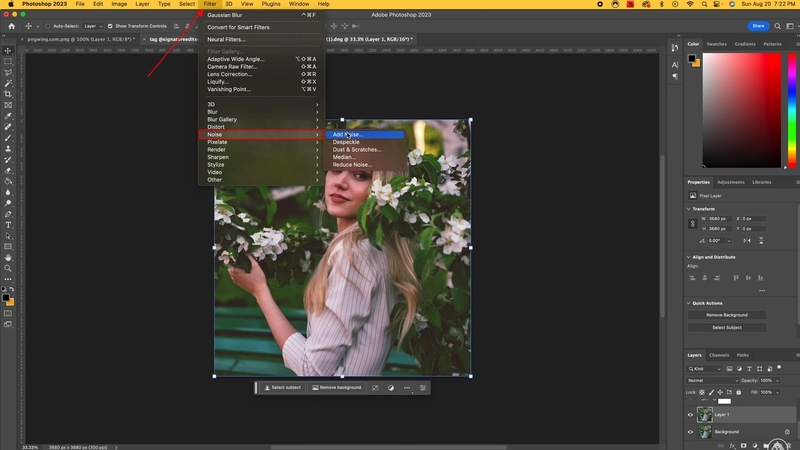This screenshot has height=450, width=800.
Task: Switch to the Channels tab
Action: tap(719, 355)
